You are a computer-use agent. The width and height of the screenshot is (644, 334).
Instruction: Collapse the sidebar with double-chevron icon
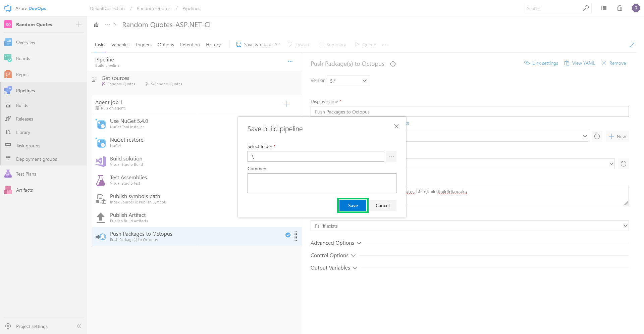[79, 326]
